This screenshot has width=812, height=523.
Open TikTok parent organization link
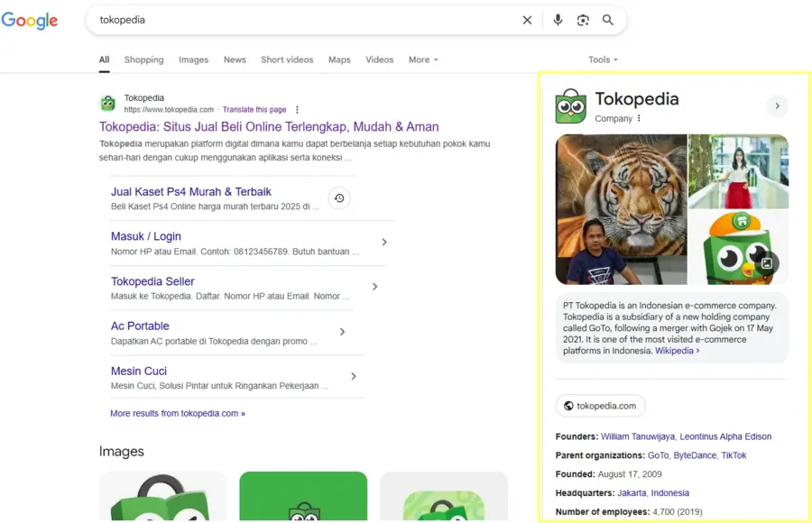[734, 455]
